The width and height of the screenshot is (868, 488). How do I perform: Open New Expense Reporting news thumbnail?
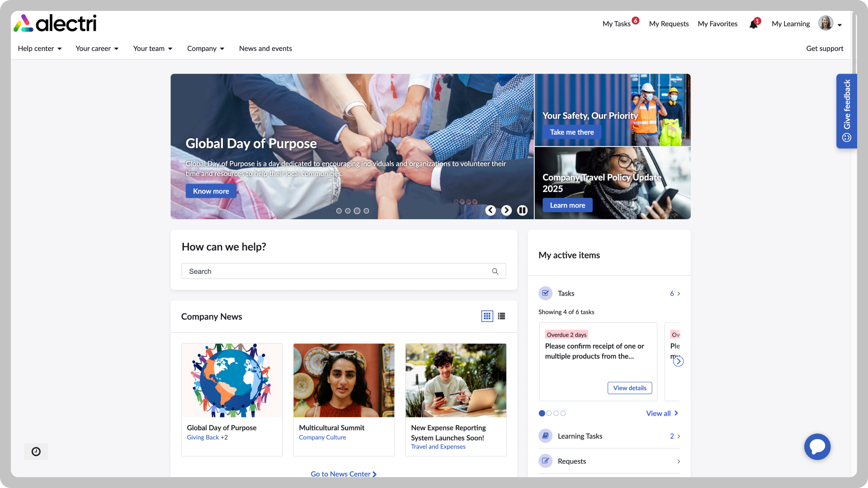tap(456, 380)
